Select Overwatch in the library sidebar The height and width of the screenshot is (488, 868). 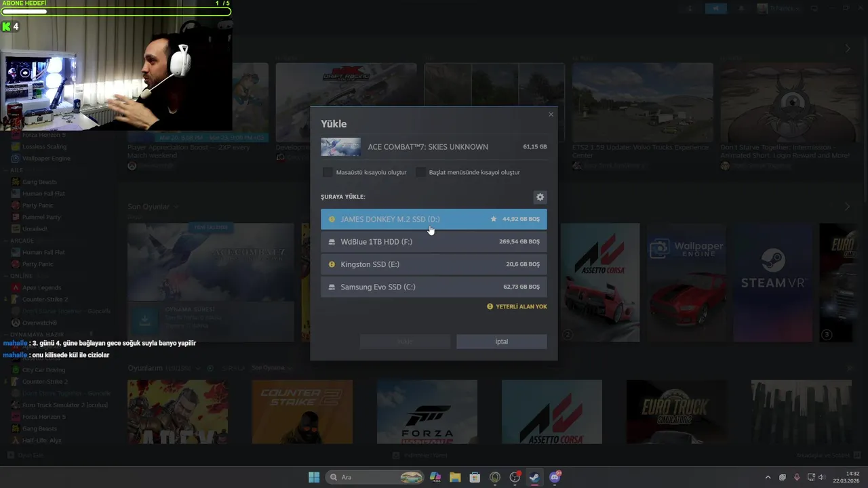(x=39, y=323)
